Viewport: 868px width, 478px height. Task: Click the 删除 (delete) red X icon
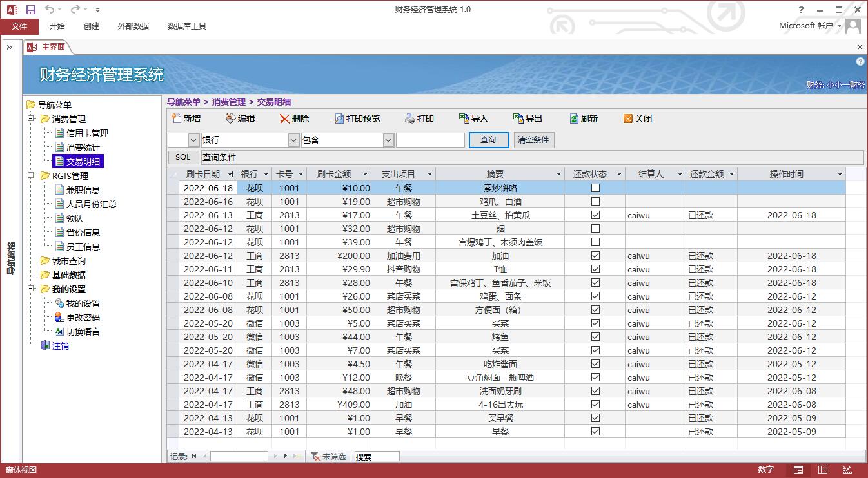pos(284,119)
